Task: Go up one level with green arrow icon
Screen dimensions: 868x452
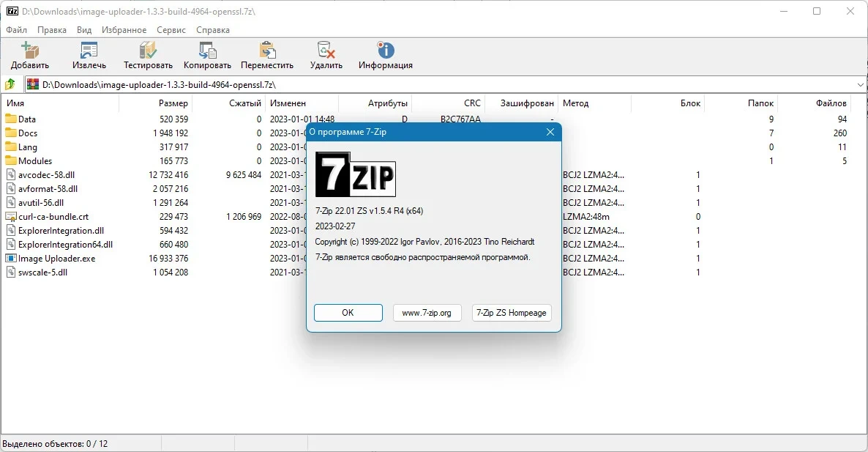Action: (10, 84)
